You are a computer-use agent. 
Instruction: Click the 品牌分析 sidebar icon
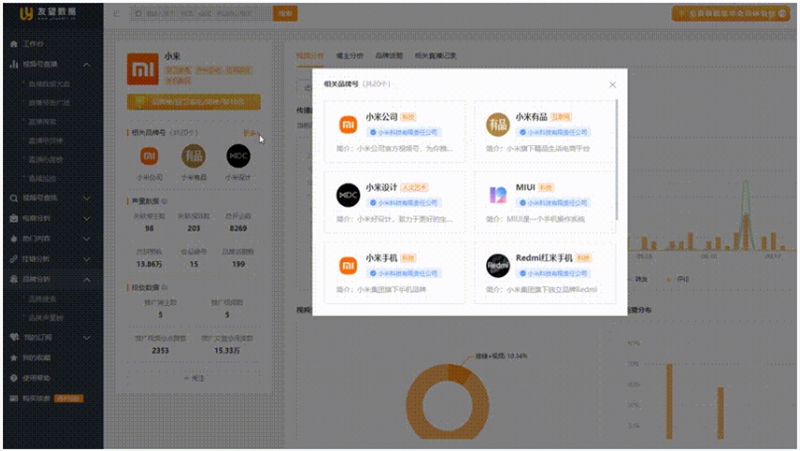(14, 280)
